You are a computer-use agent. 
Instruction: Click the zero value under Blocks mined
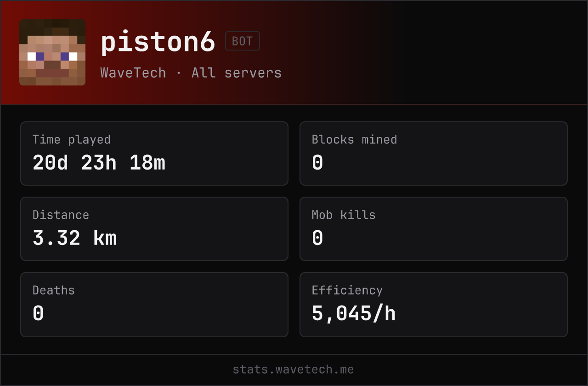pyautogui.click(x=317, y=163)
